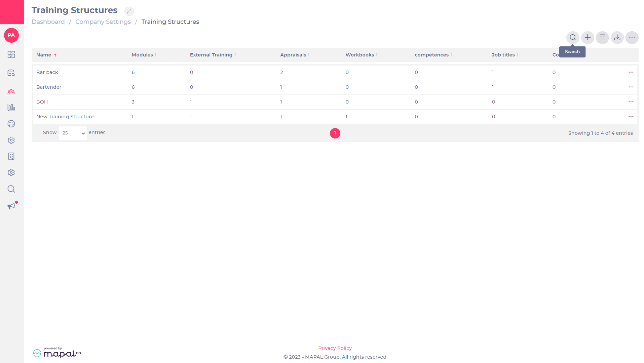Sort by Workbooks column
The image size is (644, 363).
point(362,55)
